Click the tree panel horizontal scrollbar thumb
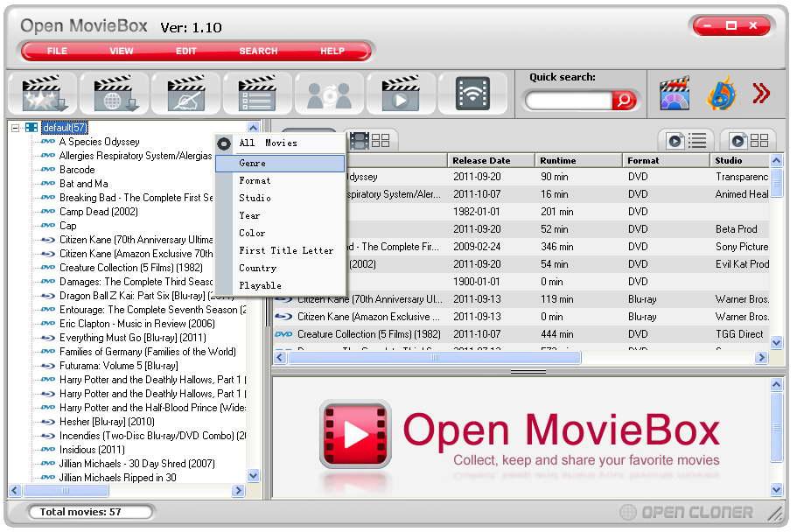797x532 pixels. 66,490
